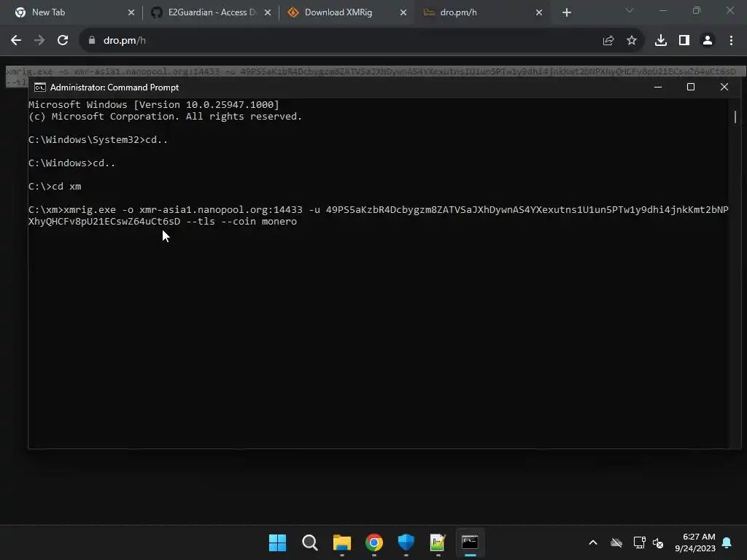
Task: Reload the dro.pm/h page
Action: pyautogui.click(x=63, y=41)
